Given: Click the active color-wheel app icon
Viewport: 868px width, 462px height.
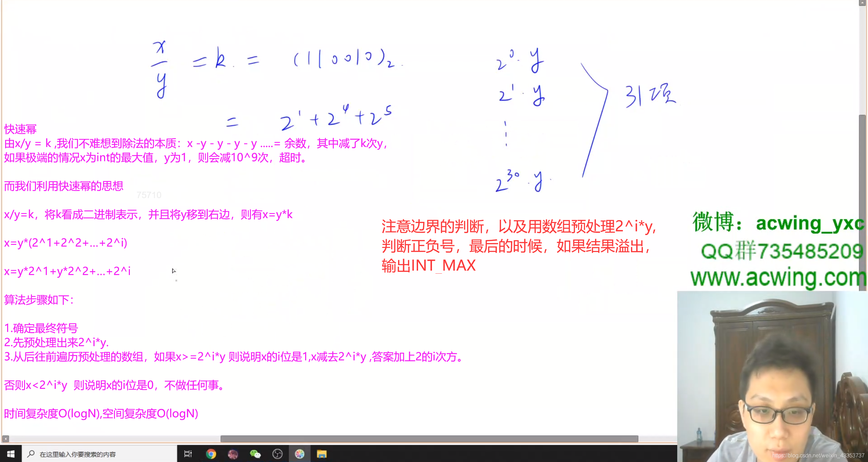Looking at the screenshot, I should pyautogui.click(x=299, y=454).
